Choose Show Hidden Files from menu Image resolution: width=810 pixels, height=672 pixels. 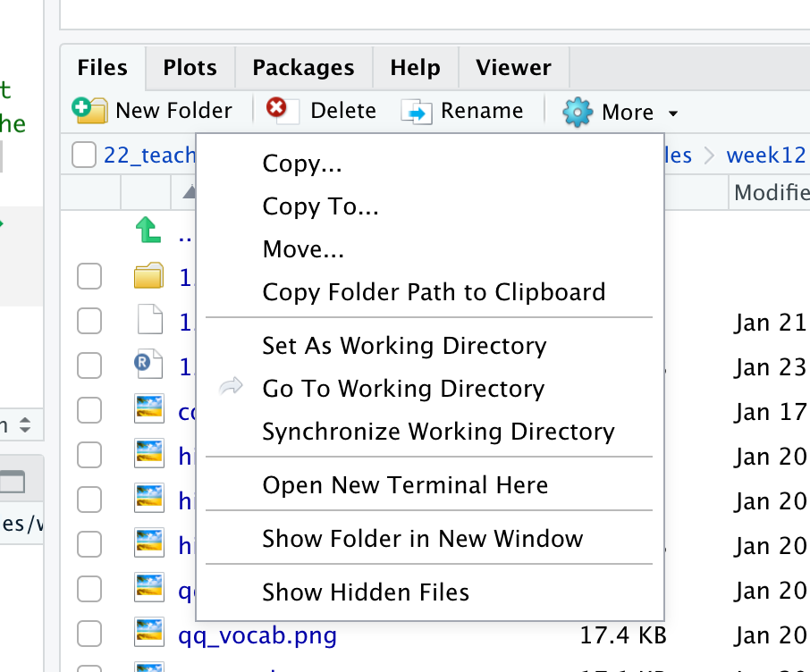(x=366, y=592)
